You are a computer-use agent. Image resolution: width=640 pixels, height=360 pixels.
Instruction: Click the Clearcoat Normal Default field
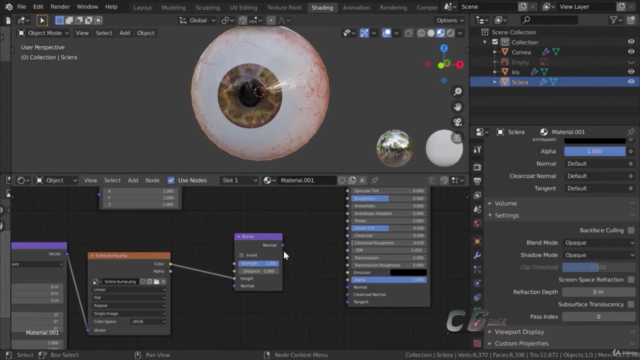click(596, 176)
